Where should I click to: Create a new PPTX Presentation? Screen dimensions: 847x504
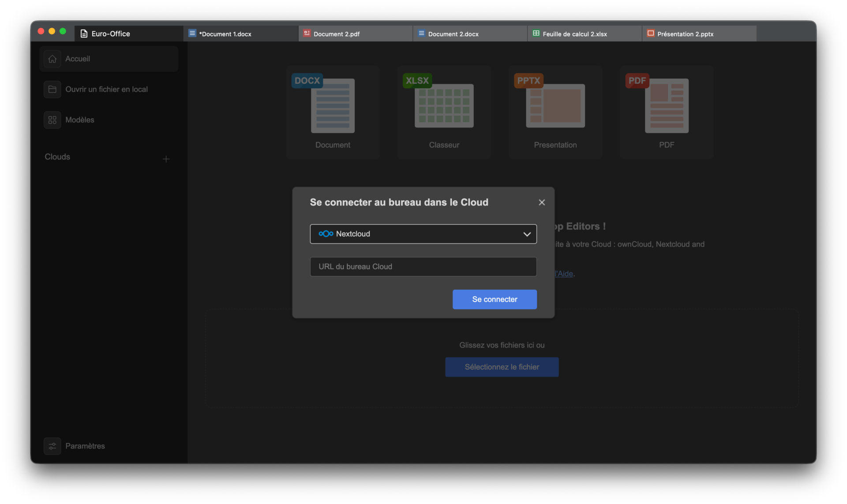tap(555, 112)
